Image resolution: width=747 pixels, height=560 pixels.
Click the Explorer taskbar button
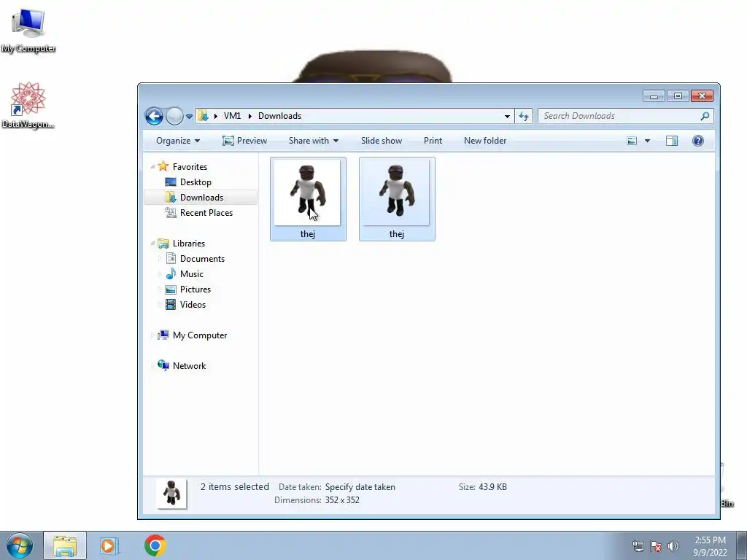65,545
